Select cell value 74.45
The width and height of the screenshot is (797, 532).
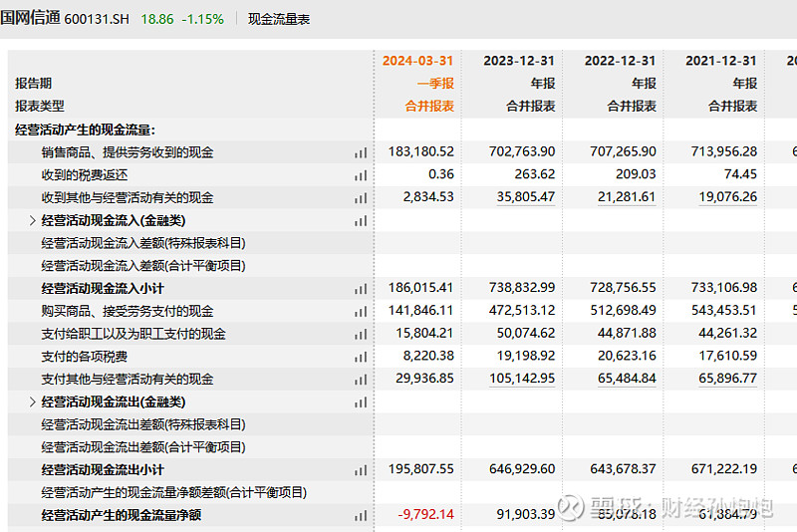point(740,174)
